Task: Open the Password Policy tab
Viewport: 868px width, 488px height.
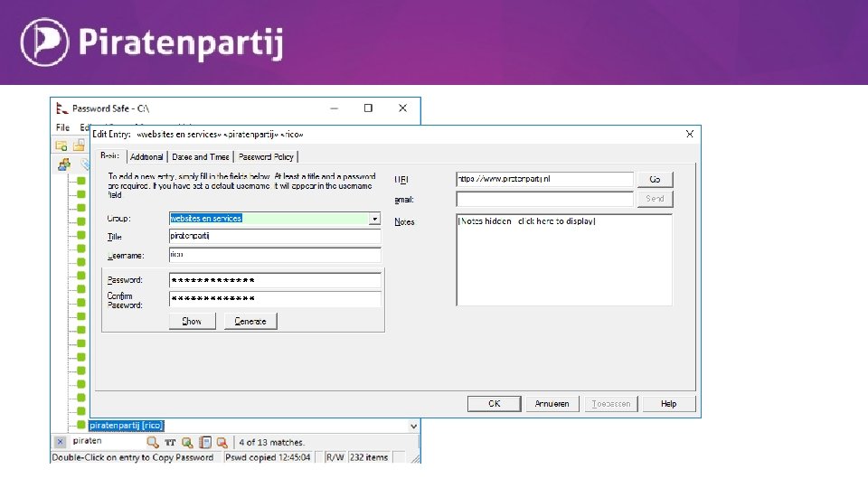Action: pos(266,157)
